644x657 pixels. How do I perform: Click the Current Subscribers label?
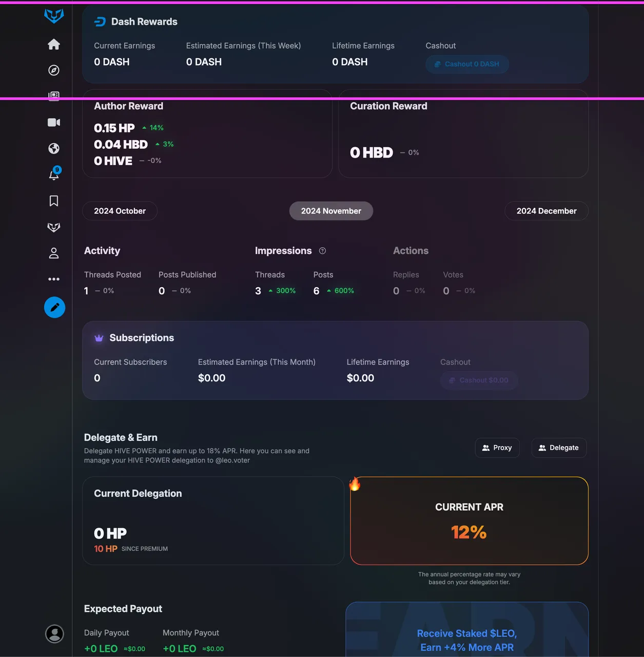point(130,362)
